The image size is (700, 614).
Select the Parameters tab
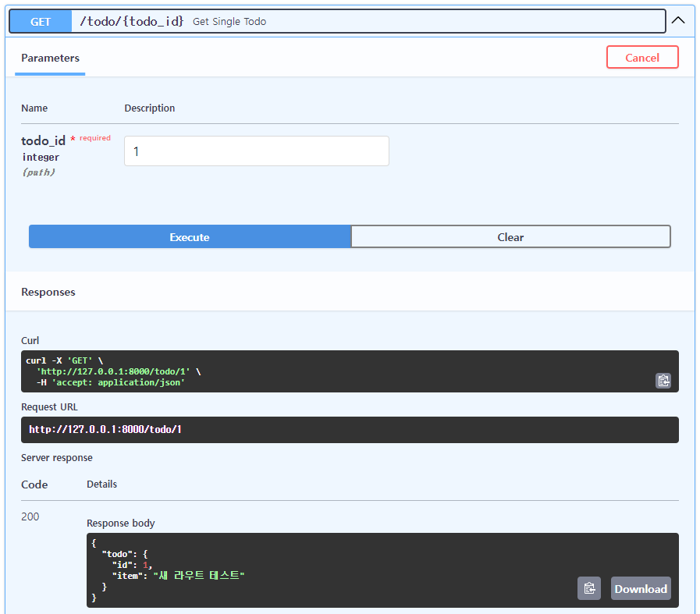50,58
